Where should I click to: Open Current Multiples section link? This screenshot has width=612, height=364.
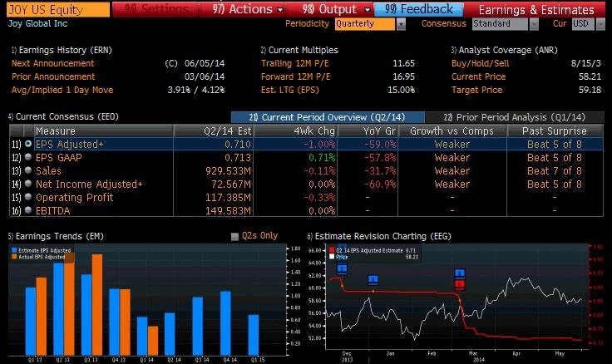(299, 50)
